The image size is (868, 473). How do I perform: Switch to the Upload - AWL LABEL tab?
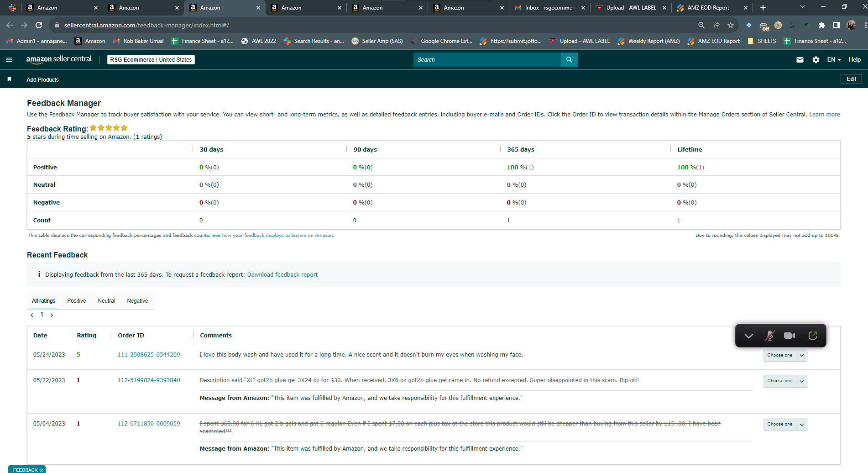630,8
